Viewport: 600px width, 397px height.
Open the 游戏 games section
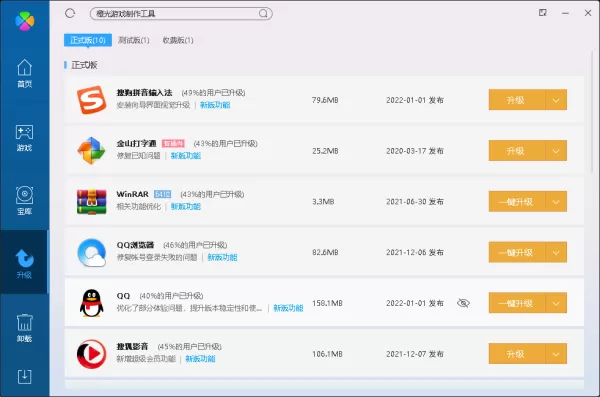coord(24,138)
